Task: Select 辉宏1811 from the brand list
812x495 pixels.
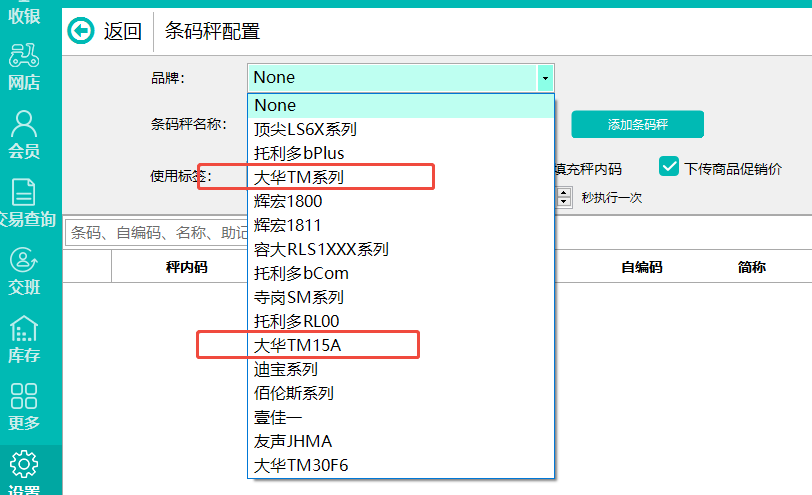Action: tap(401, 225)
